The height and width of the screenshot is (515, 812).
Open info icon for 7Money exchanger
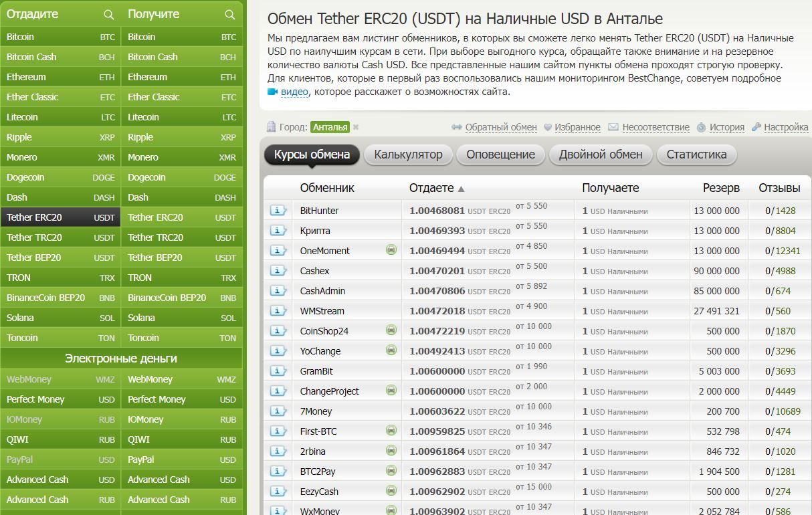tap(278, 411)
